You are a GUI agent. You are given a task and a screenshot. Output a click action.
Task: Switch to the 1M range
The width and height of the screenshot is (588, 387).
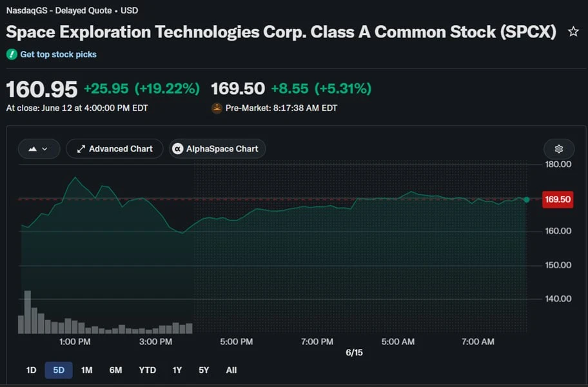coord(86,370)
